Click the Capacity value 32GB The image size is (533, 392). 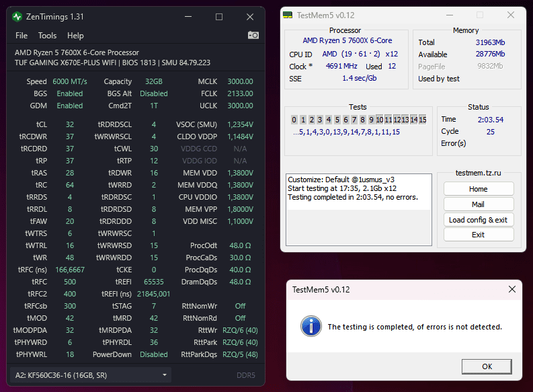coord(154,81)
